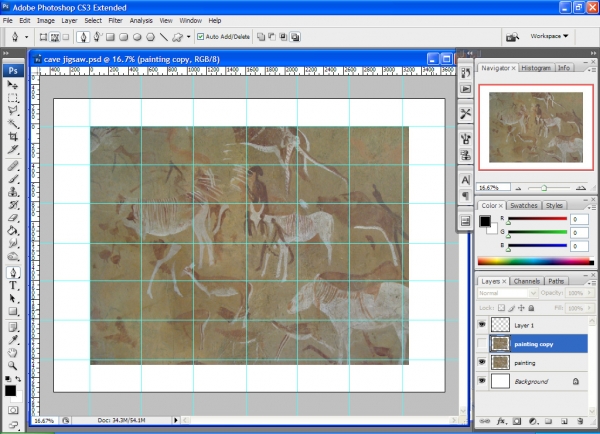
Task: Select the Hand tool
Action: 13,353
